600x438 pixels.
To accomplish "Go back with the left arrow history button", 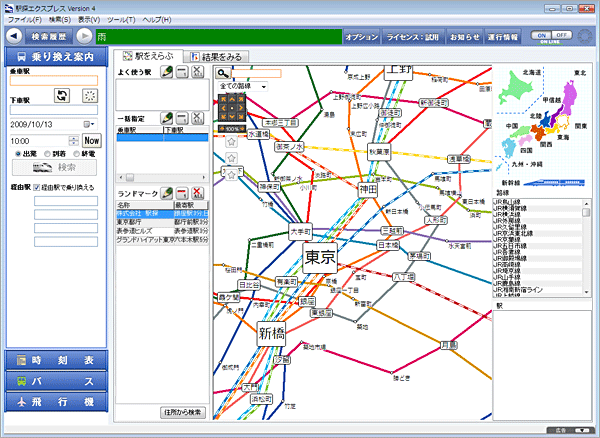I will tap(13, 36).
